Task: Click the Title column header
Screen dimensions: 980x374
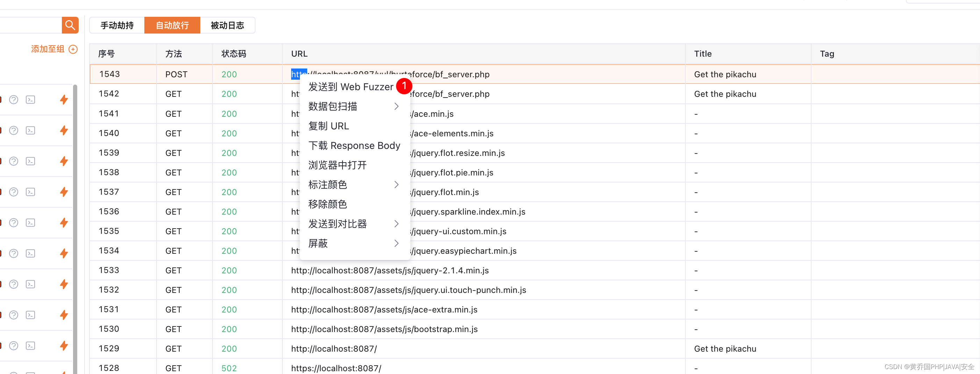Action: (748, 53)
